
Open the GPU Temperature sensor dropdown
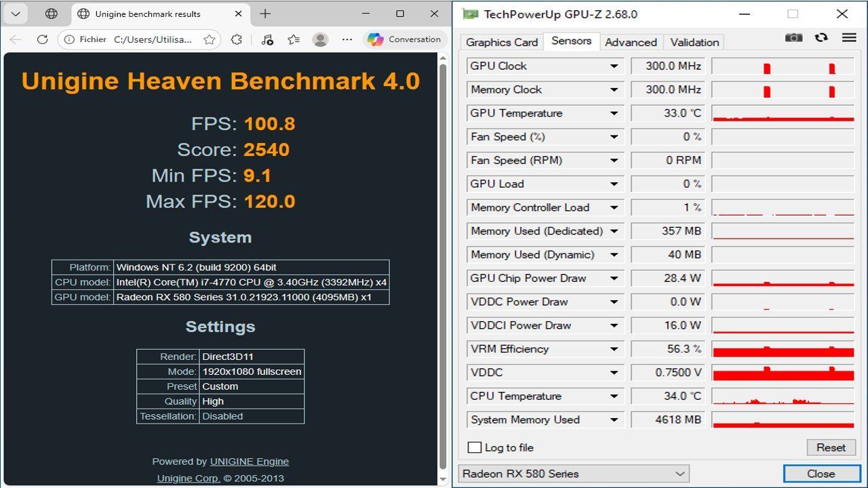pyautogui.click(x=614, y=113)
